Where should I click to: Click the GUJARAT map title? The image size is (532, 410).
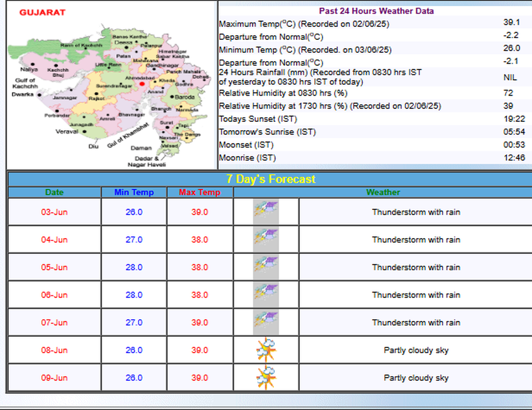pyautogui.click(x=42, y=12)
